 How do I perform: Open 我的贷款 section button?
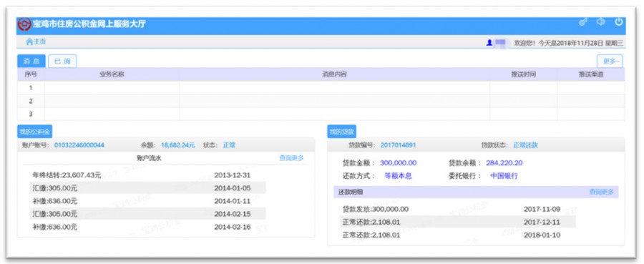point(342,132)
